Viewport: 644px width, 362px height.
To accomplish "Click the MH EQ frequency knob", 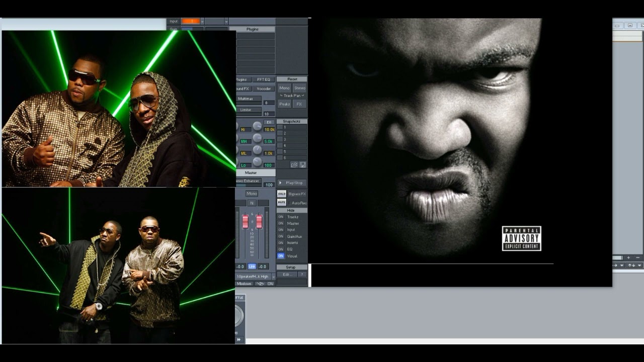I will 257,138.
